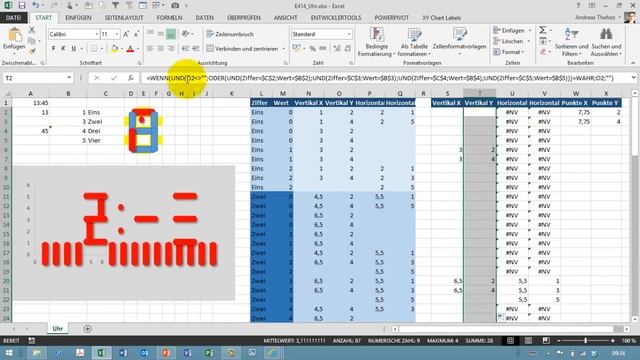This screenshot has width=640, height=360.
Task: Open the Zellen Format dropdown
Action: [509, 52]
